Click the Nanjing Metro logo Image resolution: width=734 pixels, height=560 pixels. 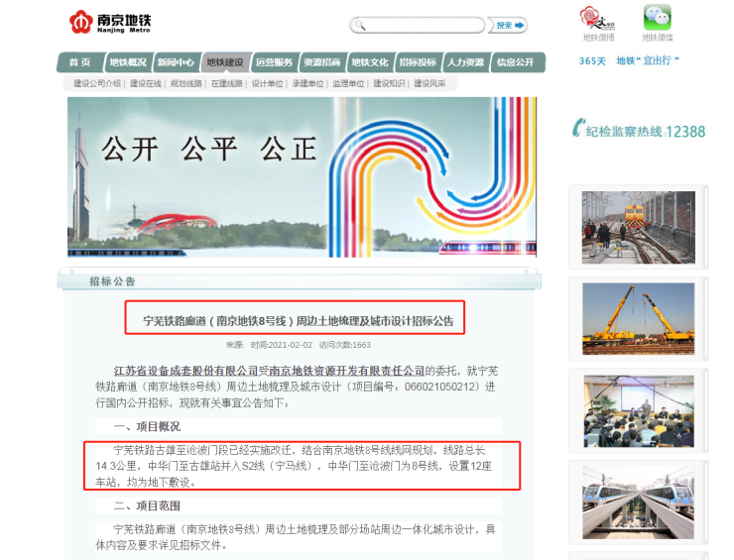[x=111, y=23]
